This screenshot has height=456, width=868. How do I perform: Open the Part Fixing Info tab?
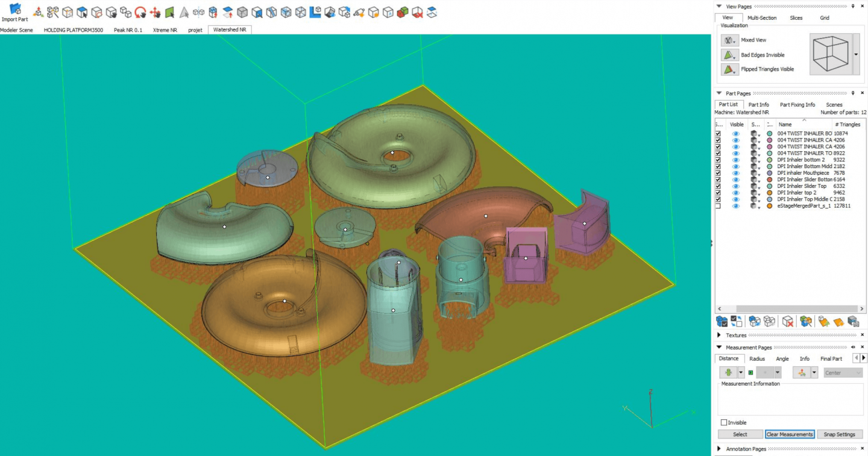pyautogui.click(x=797, y=104)
